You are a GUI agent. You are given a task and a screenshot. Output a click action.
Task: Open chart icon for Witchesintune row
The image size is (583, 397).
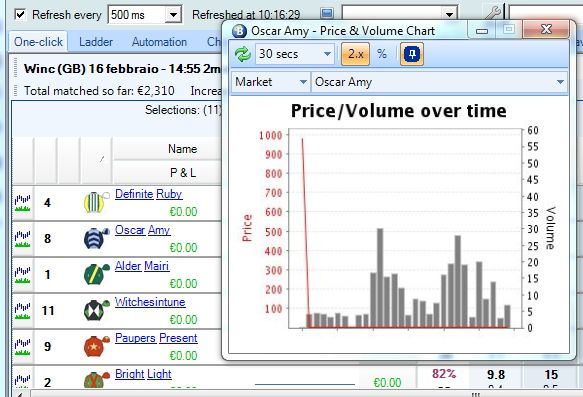pos(23,311)
